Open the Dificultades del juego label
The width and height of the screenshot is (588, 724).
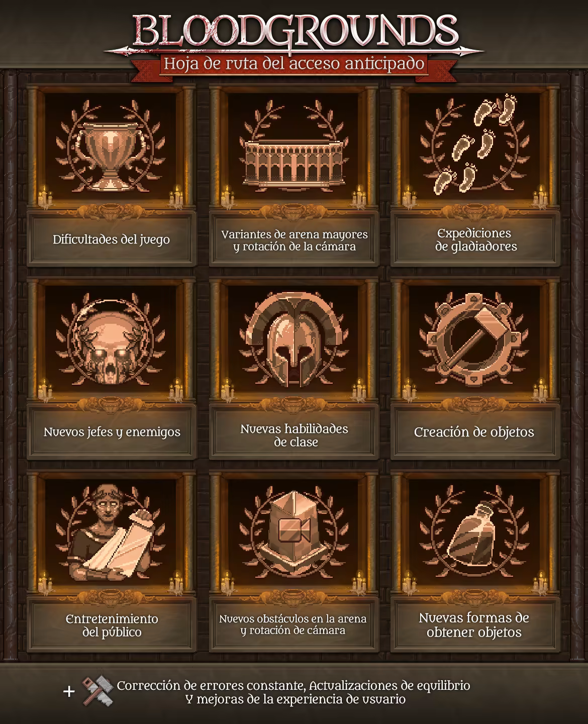coord(111,239)
